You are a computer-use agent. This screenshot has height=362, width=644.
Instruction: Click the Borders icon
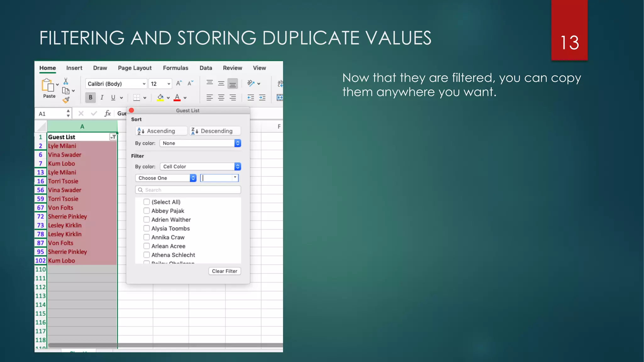tap(136, 98)
